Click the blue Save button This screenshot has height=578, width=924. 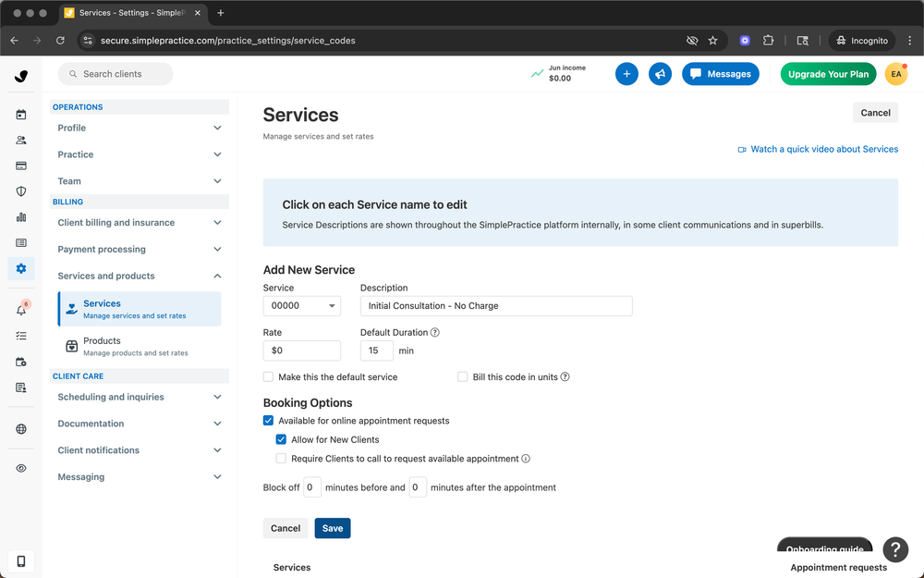click(333, 528)
